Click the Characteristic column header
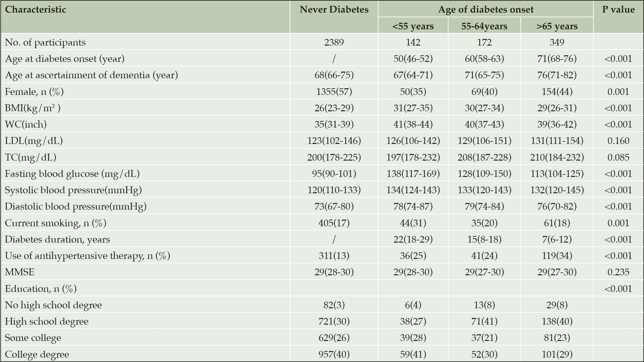 click(x=35, y=9)
